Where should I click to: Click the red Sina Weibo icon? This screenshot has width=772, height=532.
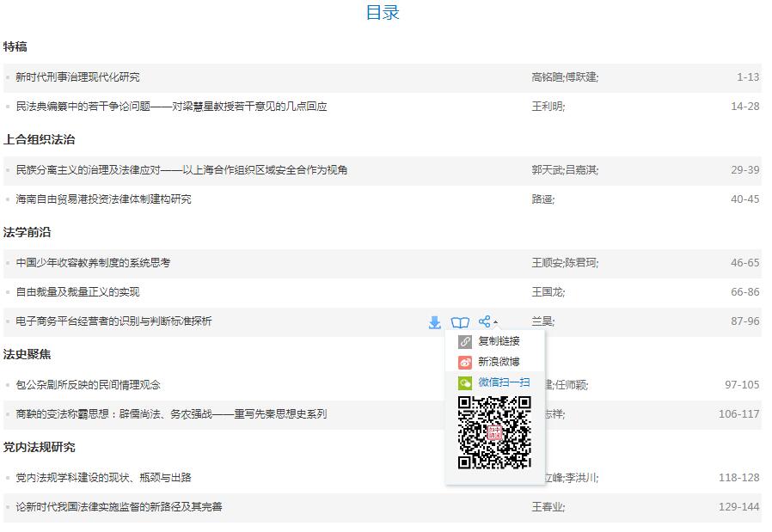tap(465, 362)
